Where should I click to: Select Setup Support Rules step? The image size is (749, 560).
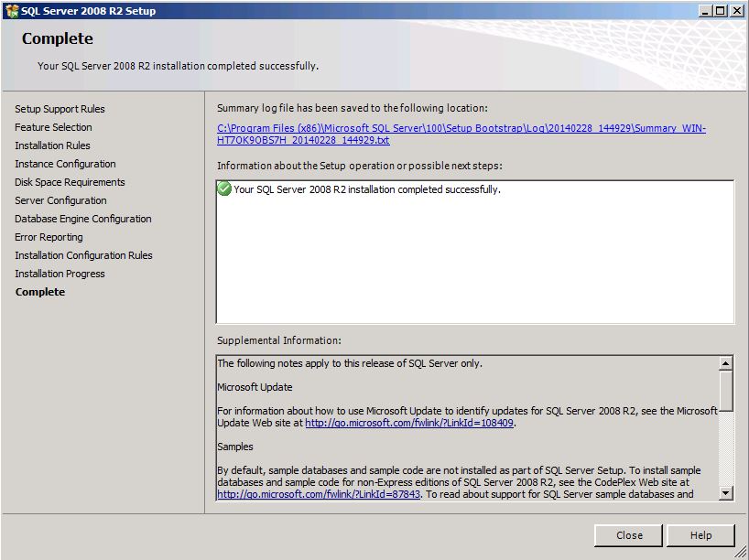pos(60,109)
